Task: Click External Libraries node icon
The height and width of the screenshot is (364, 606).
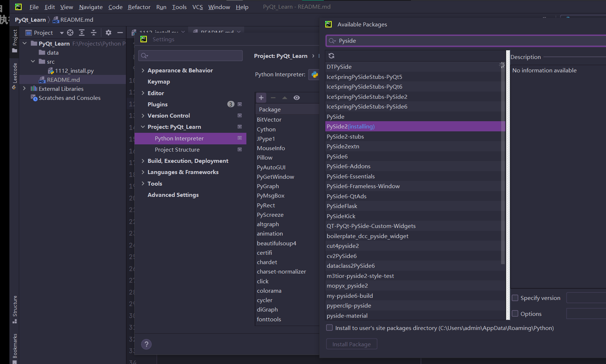Action: point(34,89)
